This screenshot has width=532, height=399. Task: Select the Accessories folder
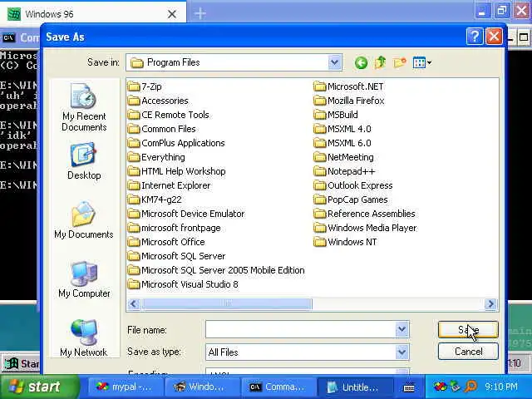point(158,101)
